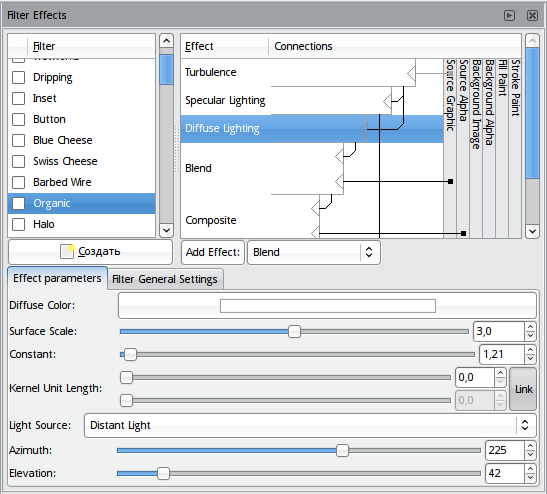
Task: Enable the Dripping filter checkbox
Action: click(x=18, y=77)
